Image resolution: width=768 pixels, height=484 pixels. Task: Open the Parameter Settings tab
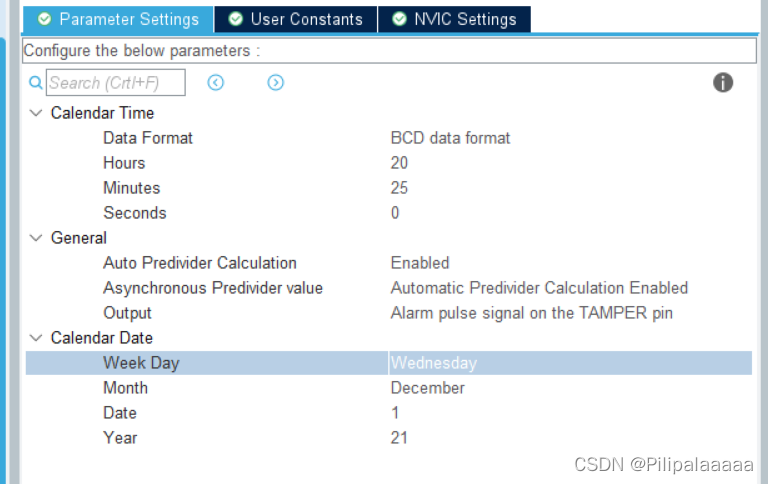pos(118,20)
